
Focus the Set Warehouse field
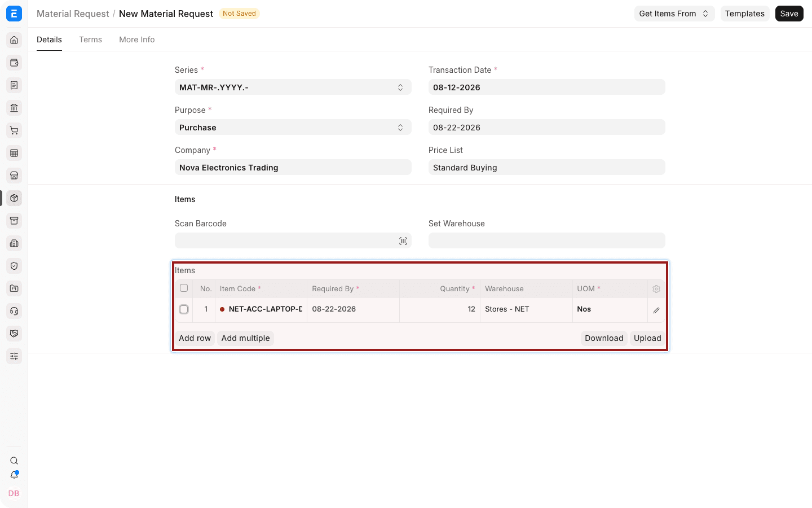(547, 240)
